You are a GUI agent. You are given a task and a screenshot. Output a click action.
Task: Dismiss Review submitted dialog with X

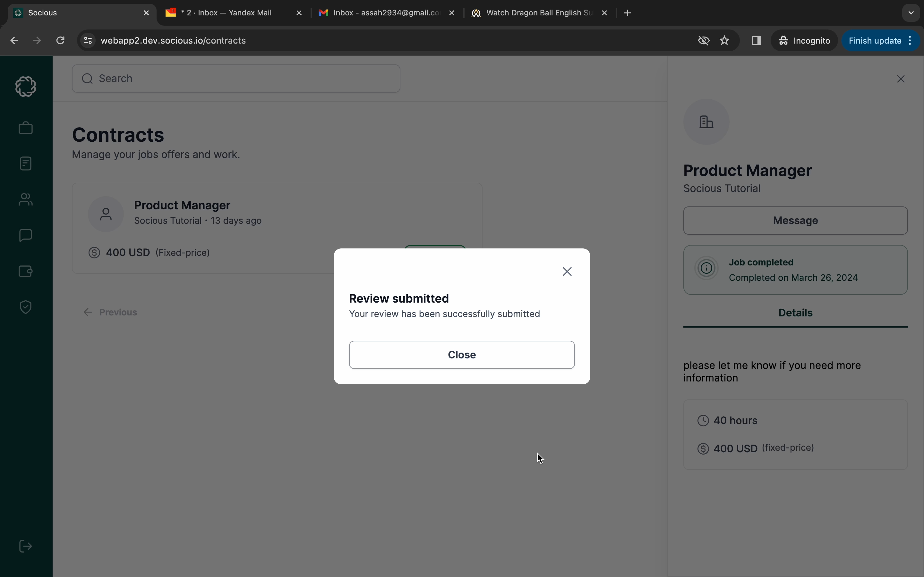(x=567, y=271)
